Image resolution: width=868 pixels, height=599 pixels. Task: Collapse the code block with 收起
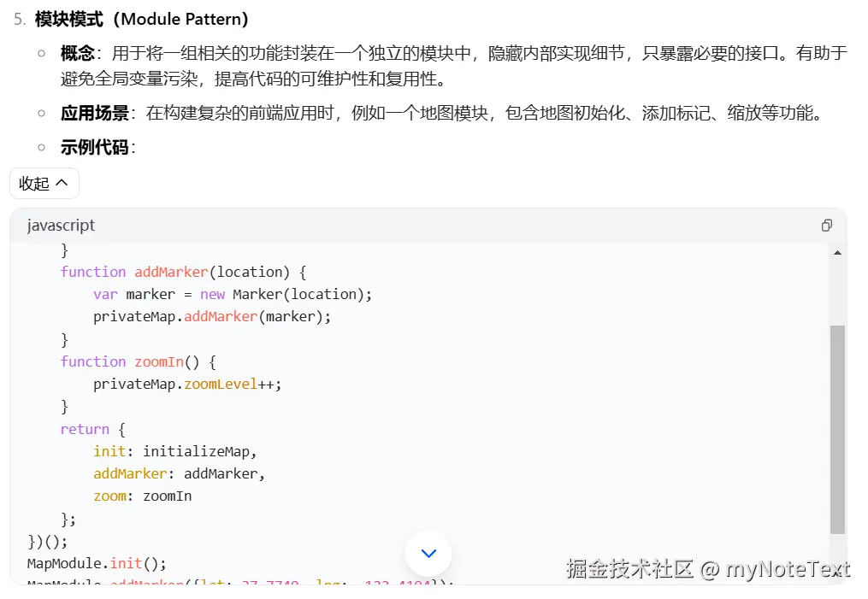pos(44,184)
